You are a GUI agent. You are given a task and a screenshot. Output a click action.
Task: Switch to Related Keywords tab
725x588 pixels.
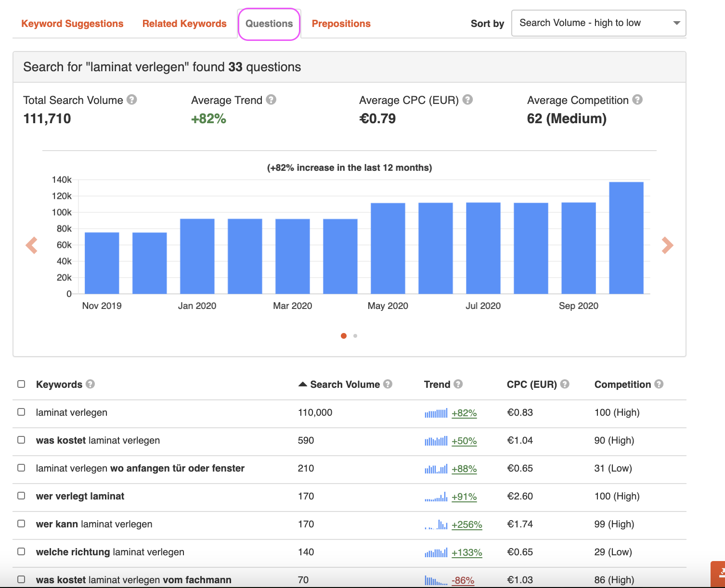coord(184,24)
